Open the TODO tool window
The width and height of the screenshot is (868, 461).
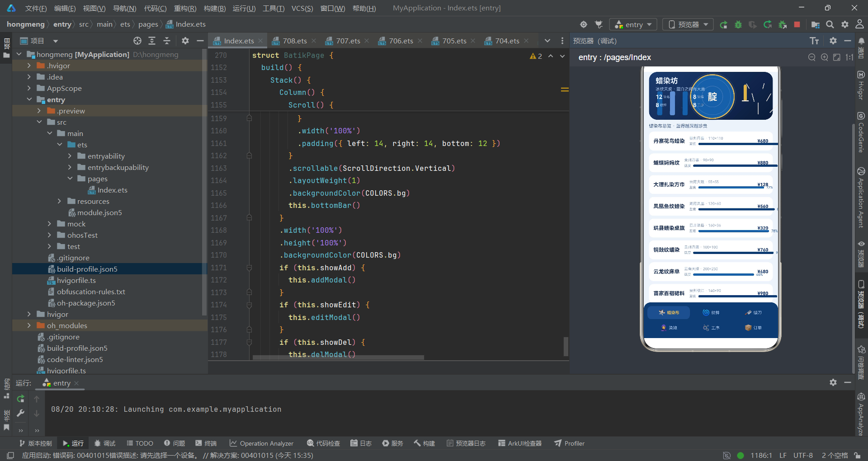(140, 443)
